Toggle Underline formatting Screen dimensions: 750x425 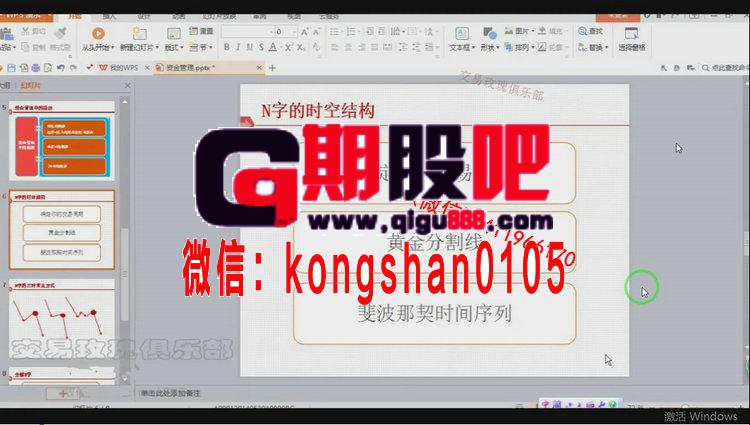point(250,47)
